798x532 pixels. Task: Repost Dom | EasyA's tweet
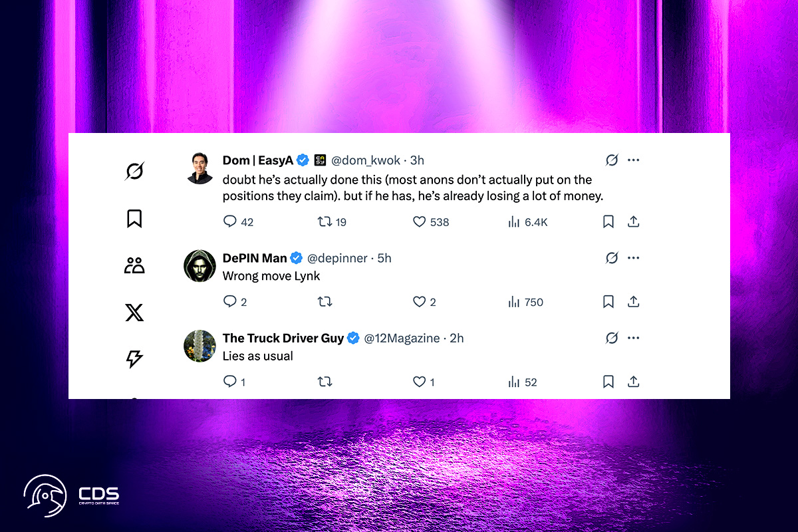[x=325, y=221]
